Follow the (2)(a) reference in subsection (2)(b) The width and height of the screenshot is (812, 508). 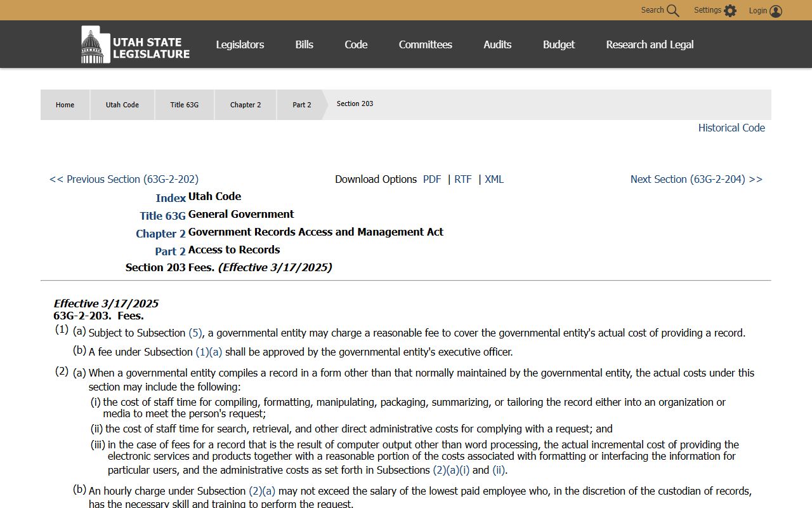tap(262, 491)
